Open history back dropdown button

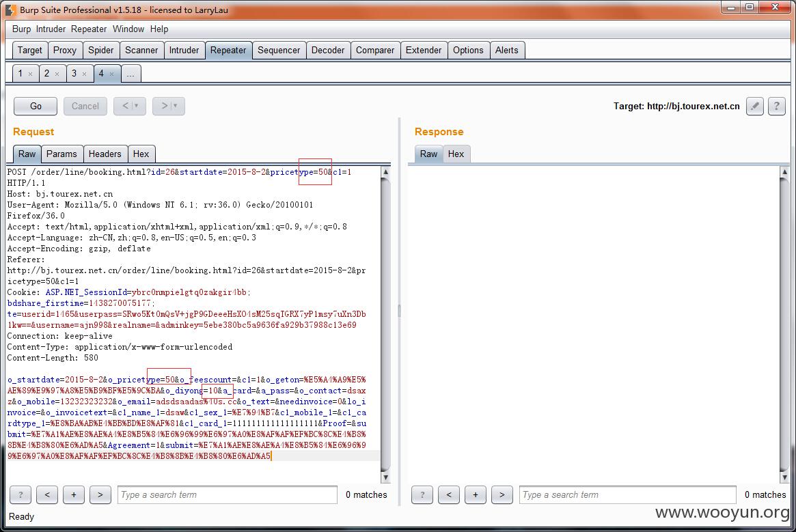[130, 106]
